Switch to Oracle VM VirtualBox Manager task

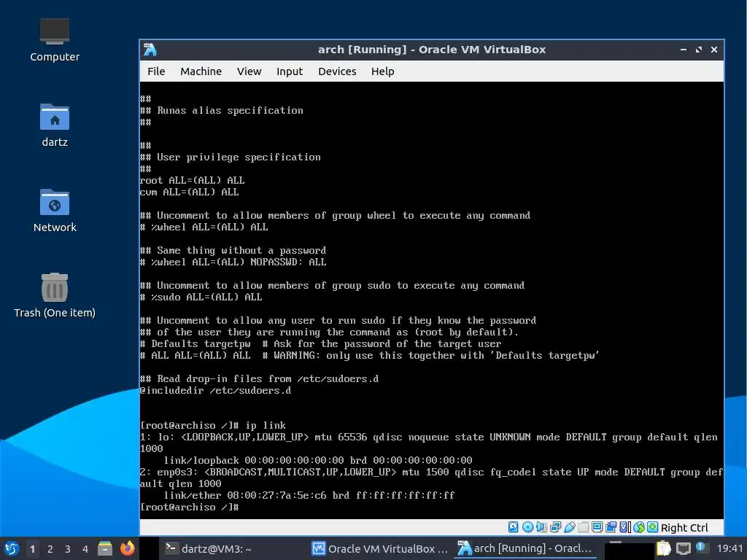coord(379,548)
